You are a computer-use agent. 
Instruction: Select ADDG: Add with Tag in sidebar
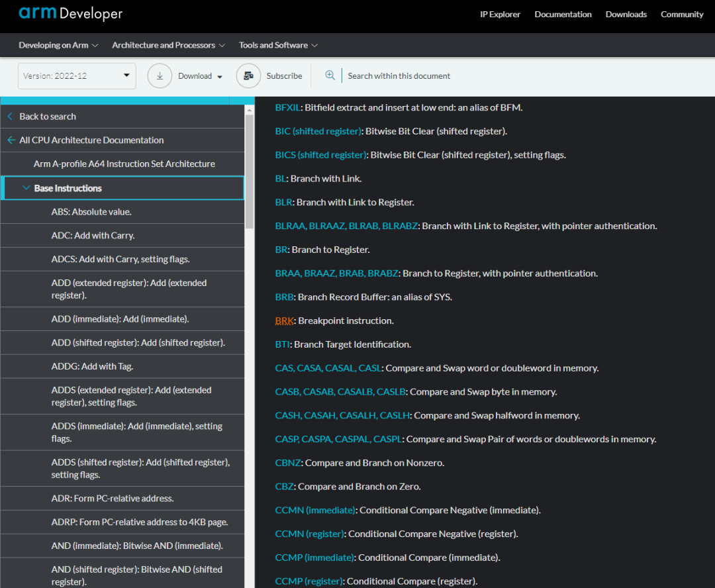pos(92,366)
